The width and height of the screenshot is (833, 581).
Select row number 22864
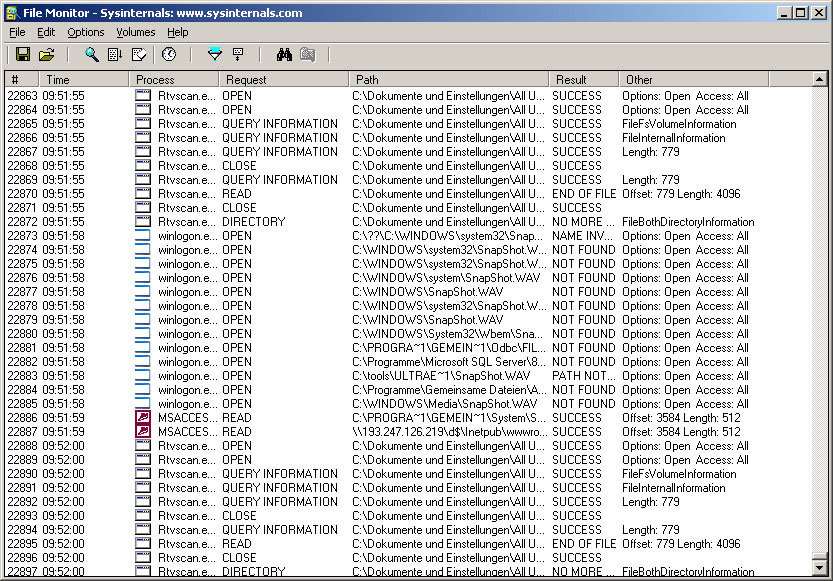coord(22,110)
